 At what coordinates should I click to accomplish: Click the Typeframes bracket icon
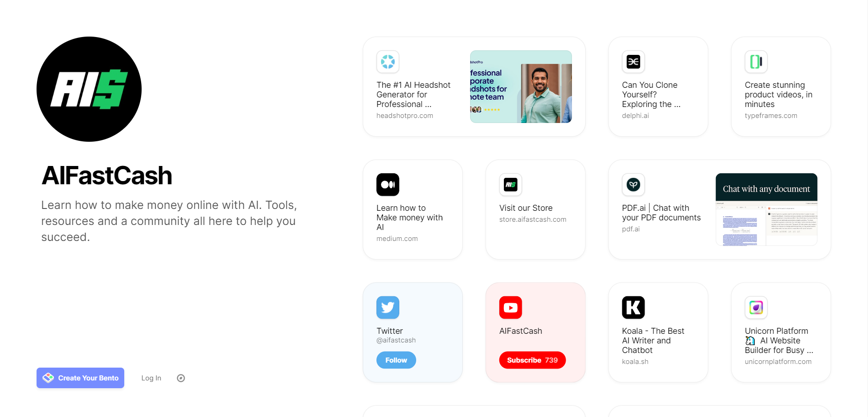coord(756,62)
